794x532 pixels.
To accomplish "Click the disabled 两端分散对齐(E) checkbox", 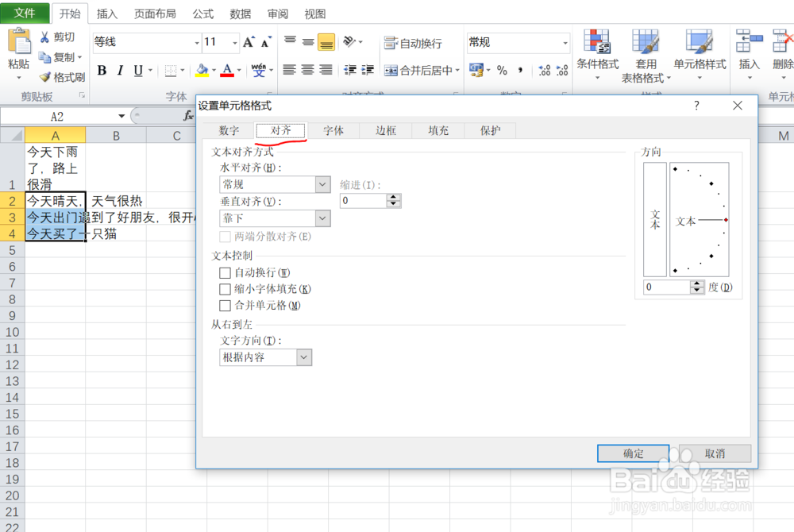I will [x=225, y=237].
